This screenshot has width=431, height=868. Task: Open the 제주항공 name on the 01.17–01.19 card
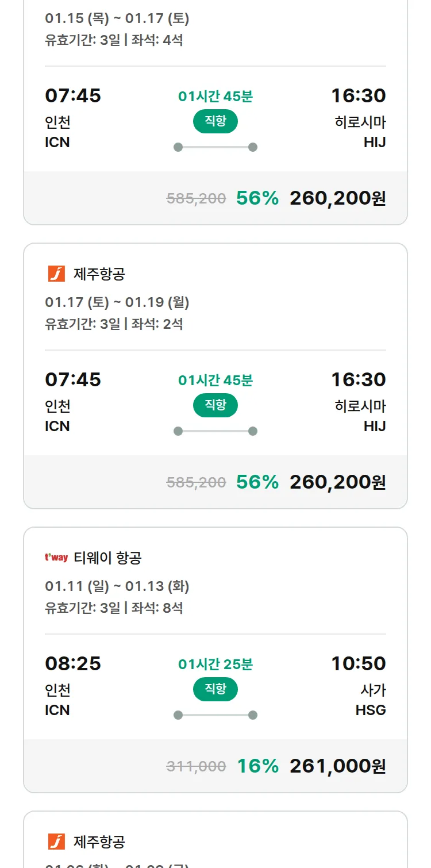tap(99, 274)
